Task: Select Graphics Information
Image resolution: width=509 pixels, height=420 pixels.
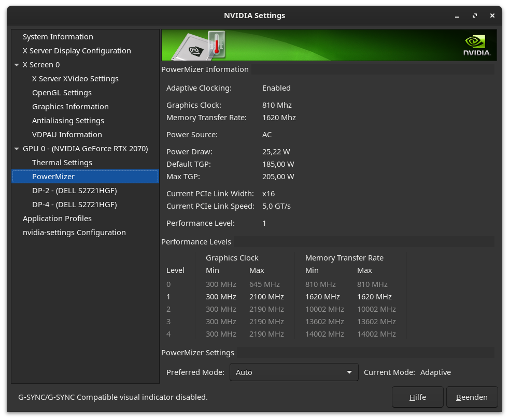Action: (70, 107)
